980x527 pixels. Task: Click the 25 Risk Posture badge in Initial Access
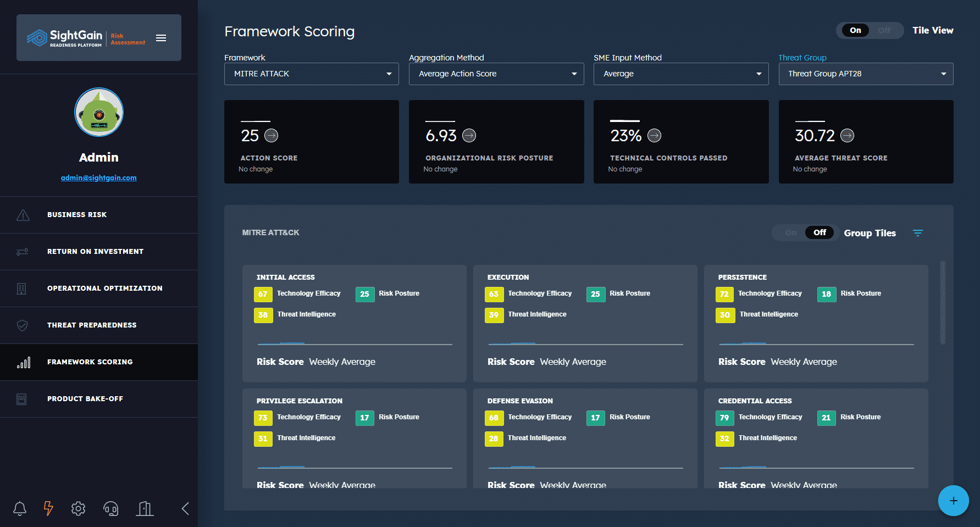point(365,294)
